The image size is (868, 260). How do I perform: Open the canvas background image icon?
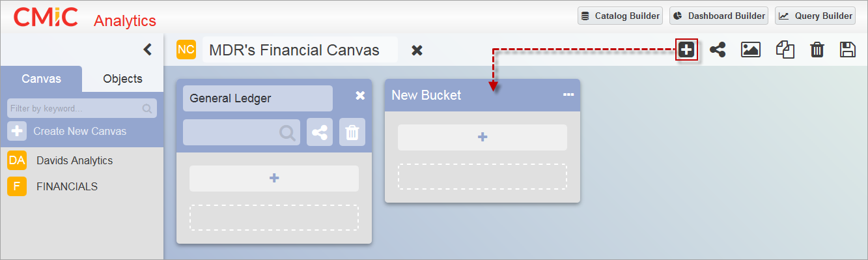click(751, 50)
